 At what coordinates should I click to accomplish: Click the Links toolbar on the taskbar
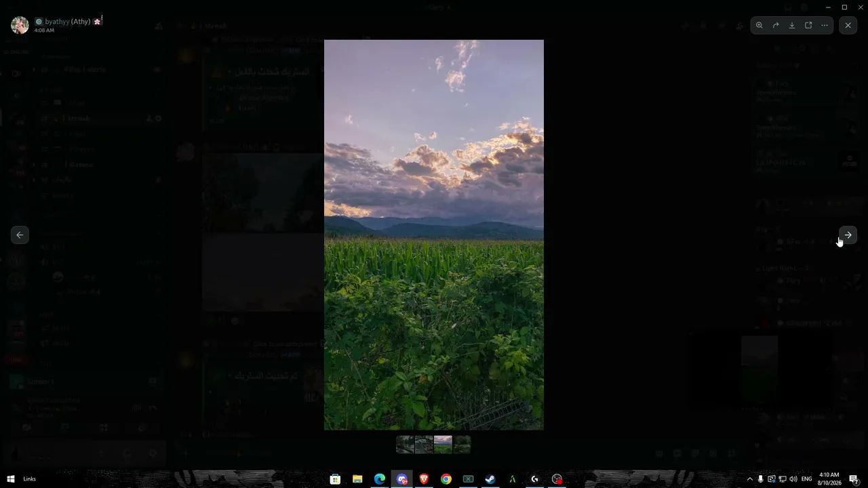pyautogui.click(x=29, y=479)
